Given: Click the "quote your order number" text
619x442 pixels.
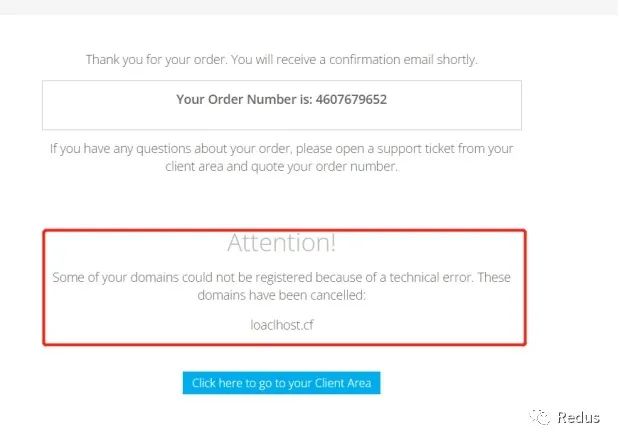Looking at the screenshot, I should pos(331,167).
